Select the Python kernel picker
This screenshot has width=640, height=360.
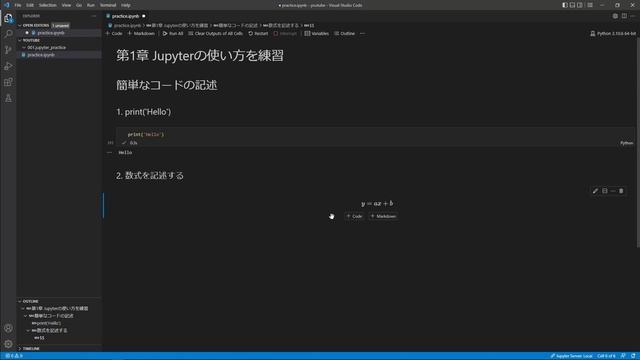613,33
